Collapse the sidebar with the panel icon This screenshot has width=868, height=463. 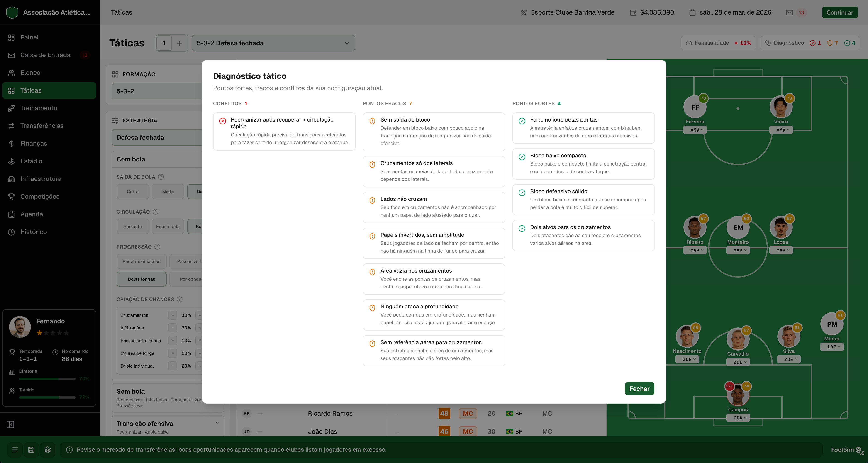click(x=11, y=424)
